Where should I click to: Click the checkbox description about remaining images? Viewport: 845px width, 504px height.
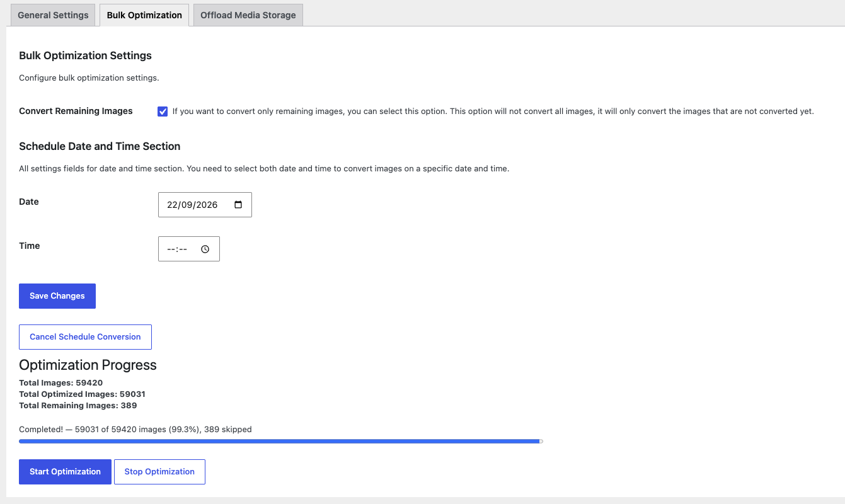(493, 112)
